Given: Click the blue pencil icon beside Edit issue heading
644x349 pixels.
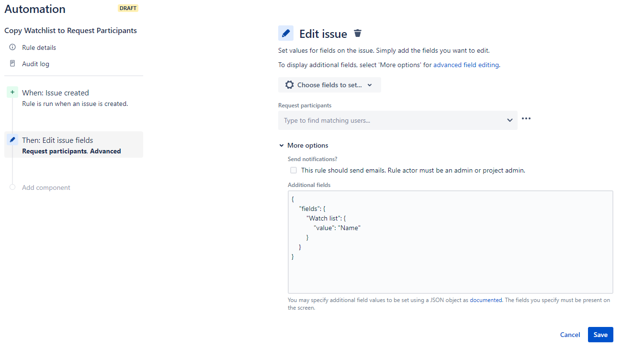Looking at the screenshot, I should pyautogui.click(x=286, y=33).
